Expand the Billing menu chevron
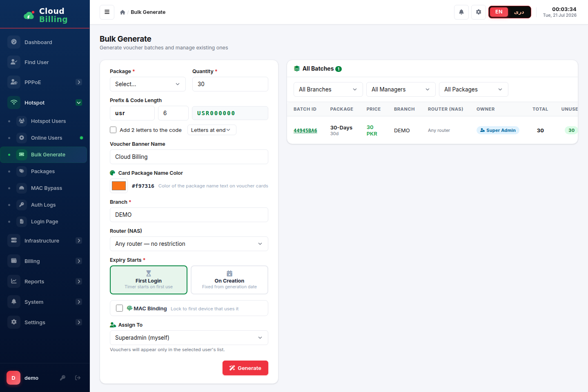 pos(79,261)
